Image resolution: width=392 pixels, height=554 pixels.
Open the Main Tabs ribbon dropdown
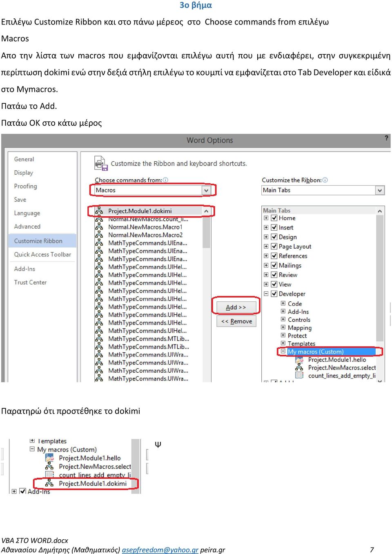(380, 190)
